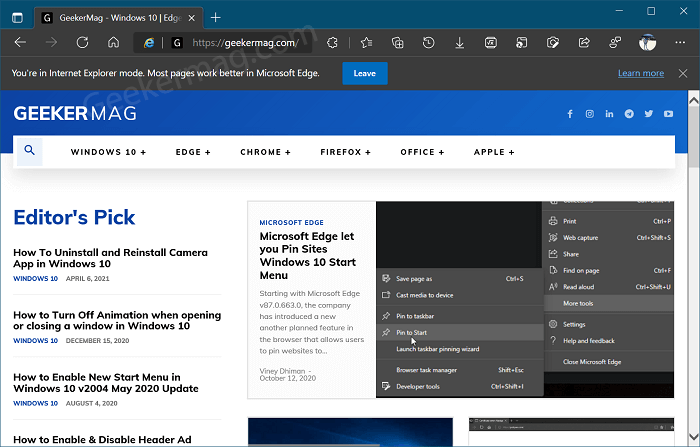Click the Viney Dhiman author name
The image size is (700, 447).
pyautogui.click(x=282, y=371)
